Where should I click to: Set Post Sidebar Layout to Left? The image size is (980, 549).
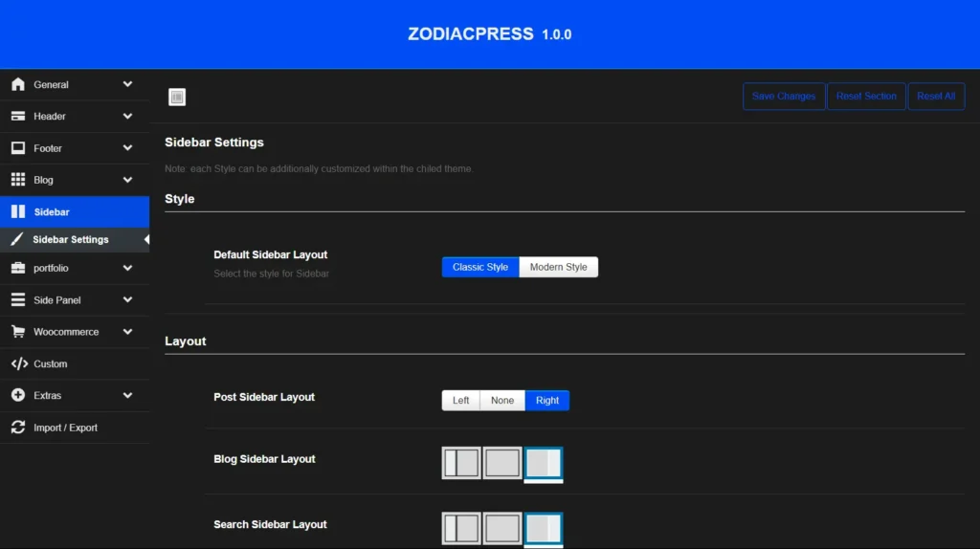460,401
